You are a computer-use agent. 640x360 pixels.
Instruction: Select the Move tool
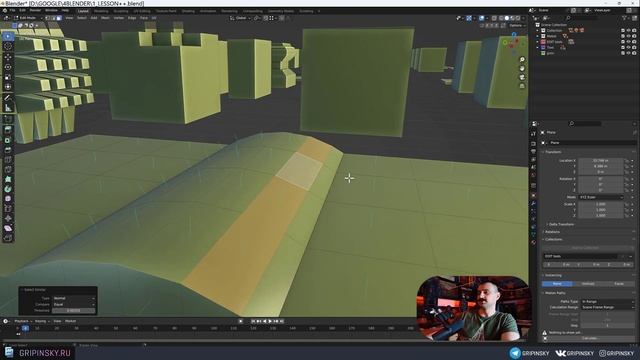[8, 57]
